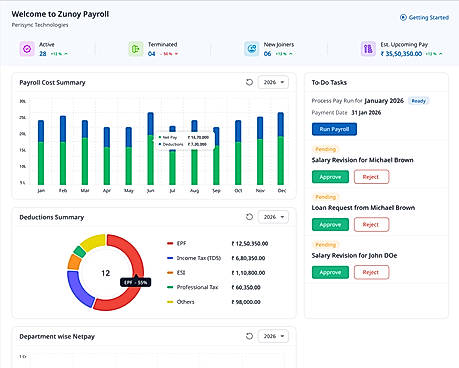Approve Salary Revision for Michael Brown
The image size is (459, 368).
330,177
